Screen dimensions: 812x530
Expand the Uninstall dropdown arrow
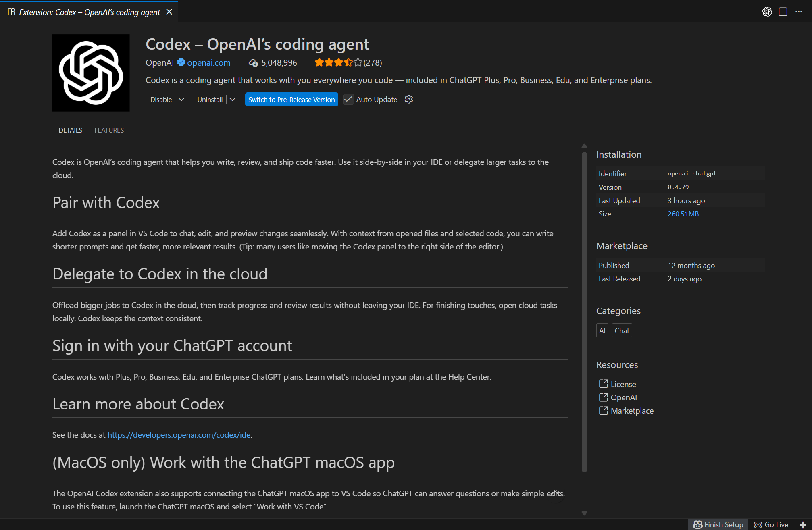point(233,99)
